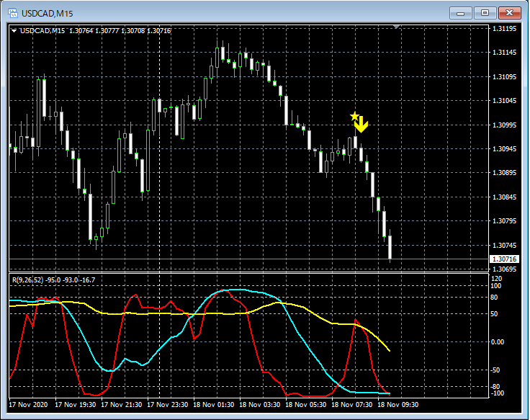The height and width of the screenshot is (420, 530).
Task: Click the current price label 1.30716
Action: (503, 259)
